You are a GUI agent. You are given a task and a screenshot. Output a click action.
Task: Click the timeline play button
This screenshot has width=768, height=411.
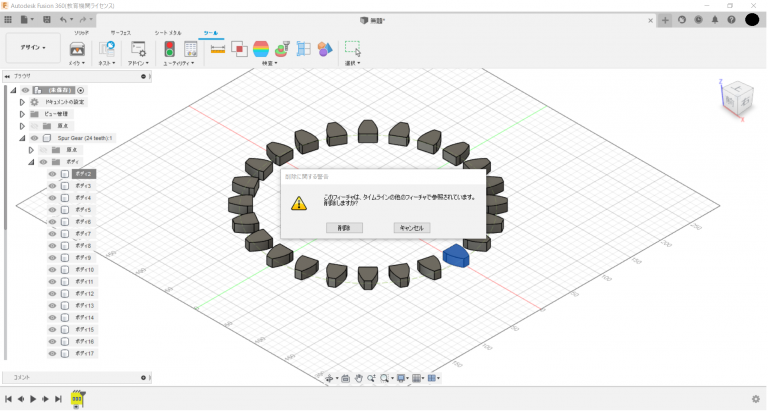33,399
